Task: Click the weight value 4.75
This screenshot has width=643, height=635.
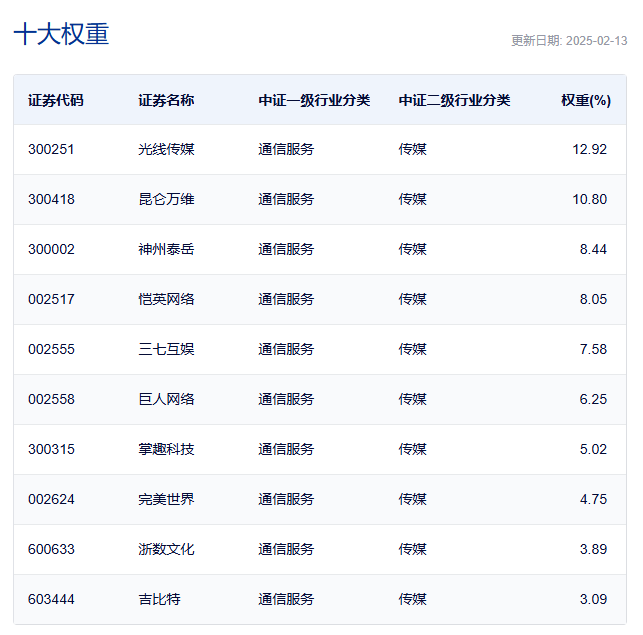Action: pos(593,500)
